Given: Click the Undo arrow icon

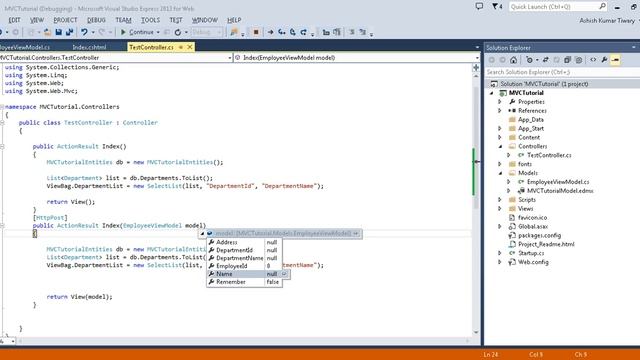Looking at the screenshot, I should 84,32.
